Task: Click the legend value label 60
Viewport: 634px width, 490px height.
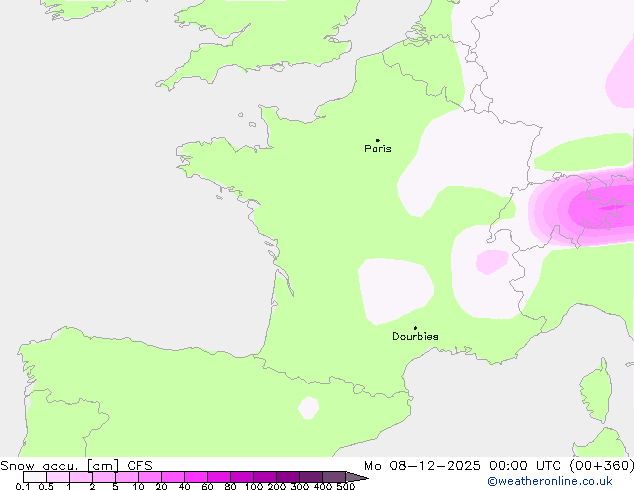Action: 207,486
